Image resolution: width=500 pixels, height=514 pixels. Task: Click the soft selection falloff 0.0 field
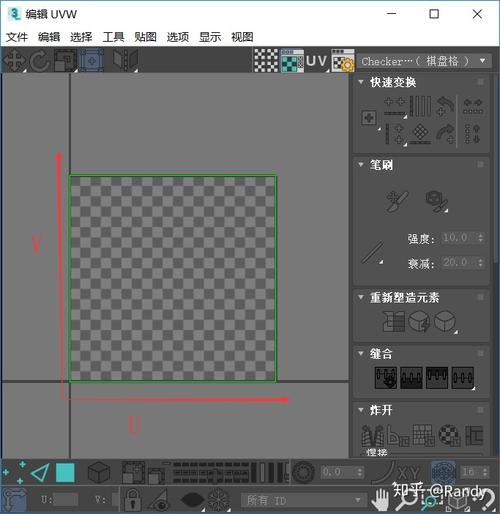click(x=338, y=472)
